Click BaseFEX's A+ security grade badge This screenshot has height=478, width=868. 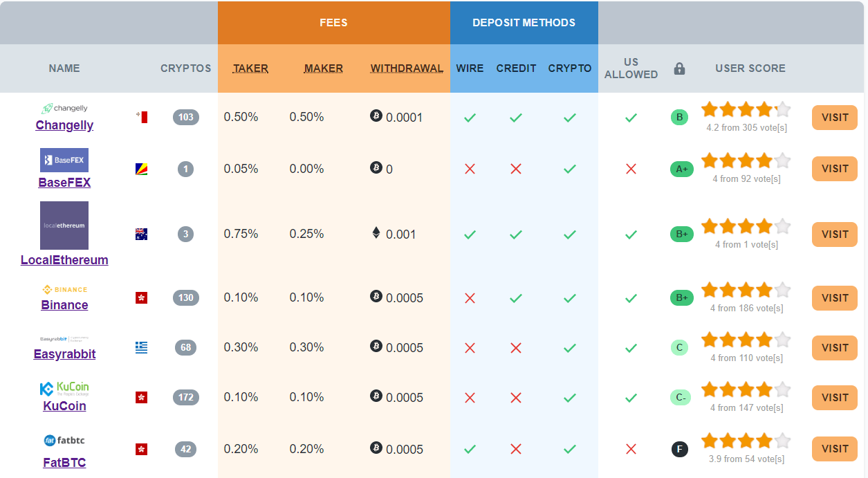(x=681, y=169)
